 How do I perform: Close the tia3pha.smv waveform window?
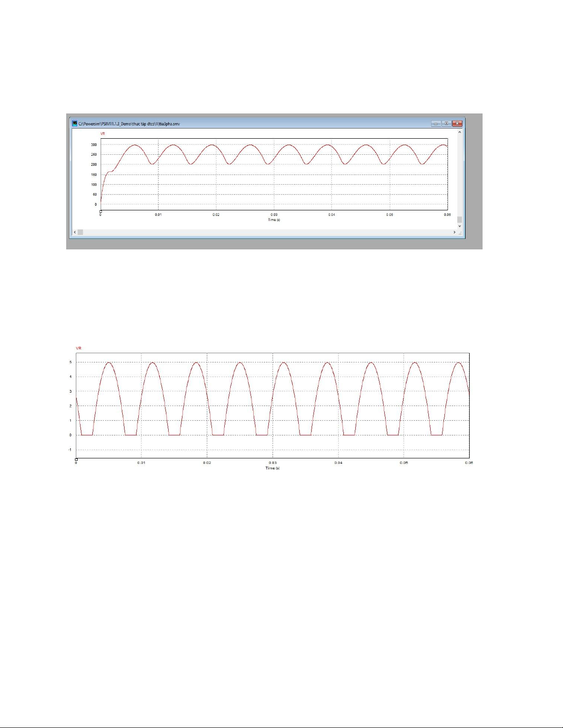click(457, 124)
